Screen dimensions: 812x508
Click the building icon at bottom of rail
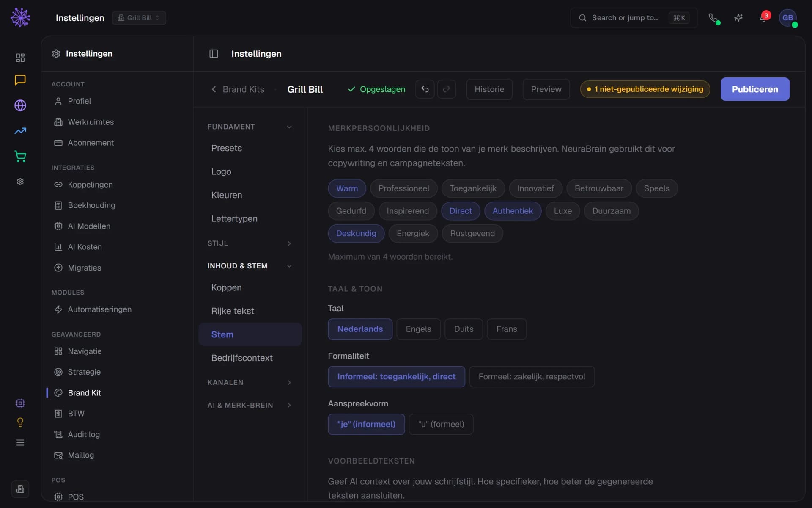pyautogui.click(x=20, y=489)
